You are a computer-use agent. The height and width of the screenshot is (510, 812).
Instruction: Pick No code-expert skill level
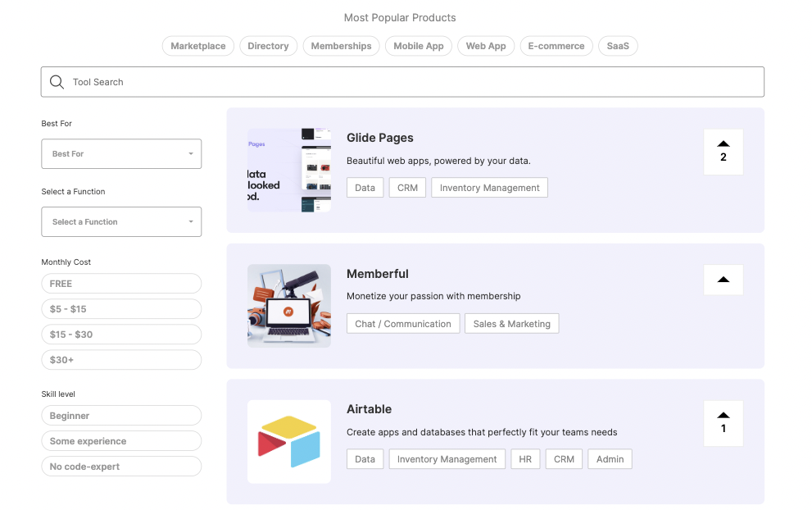[x=121, y=467]
